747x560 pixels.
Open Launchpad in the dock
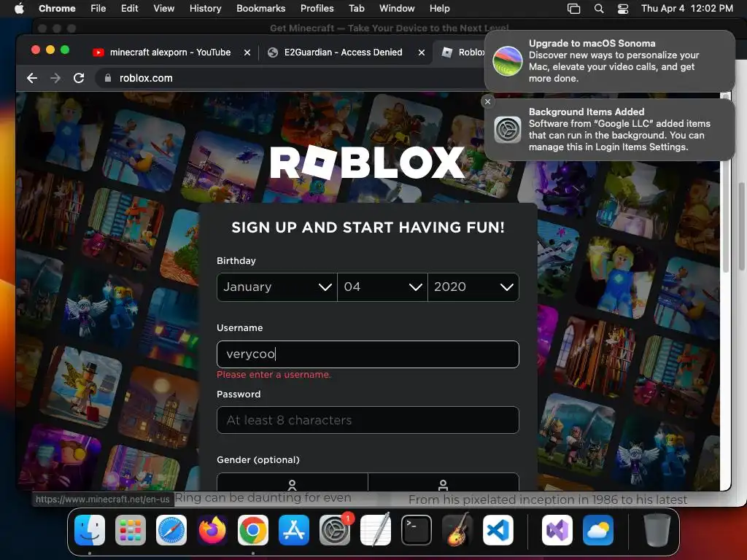point(131,530)
